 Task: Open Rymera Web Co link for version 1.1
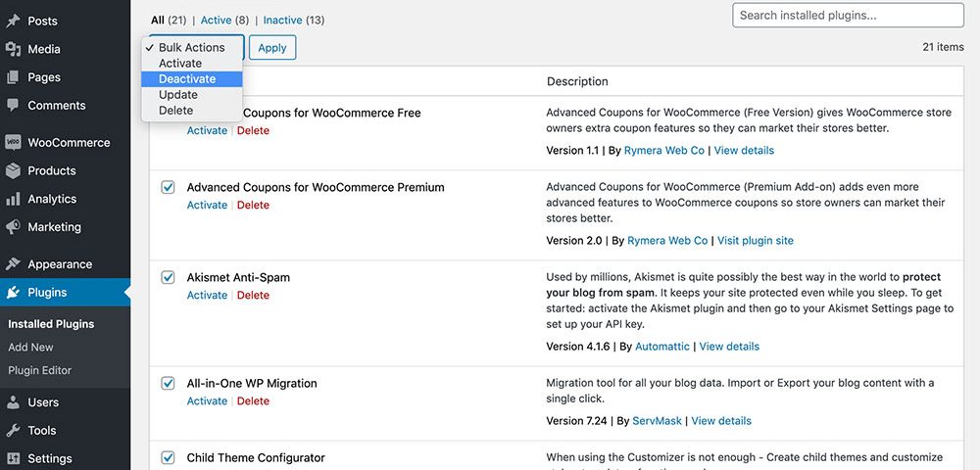pyautogui.click(x=664, y=151)
